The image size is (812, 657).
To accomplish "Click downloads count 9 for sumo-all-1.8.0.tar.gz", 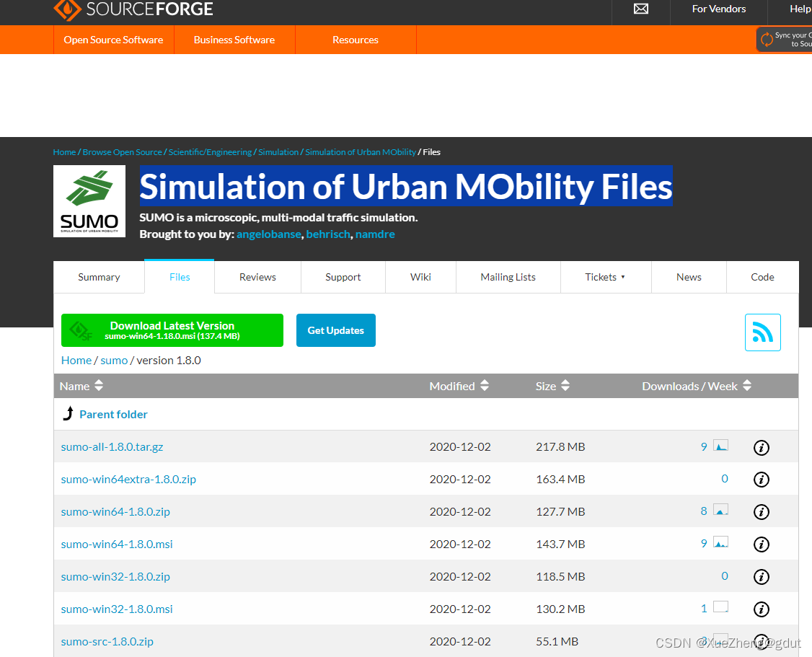I will pos(704,447).
